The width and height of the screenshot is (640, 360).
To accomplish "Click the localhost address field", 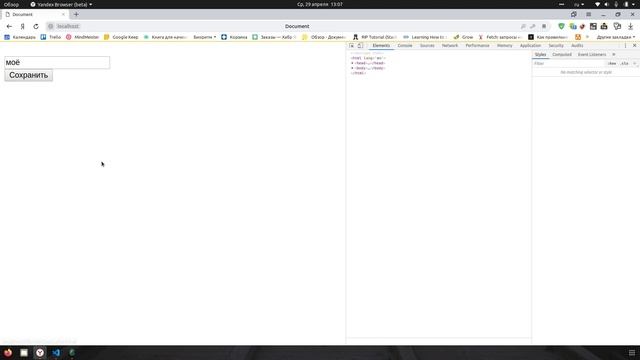I will (x=68, y=26).
